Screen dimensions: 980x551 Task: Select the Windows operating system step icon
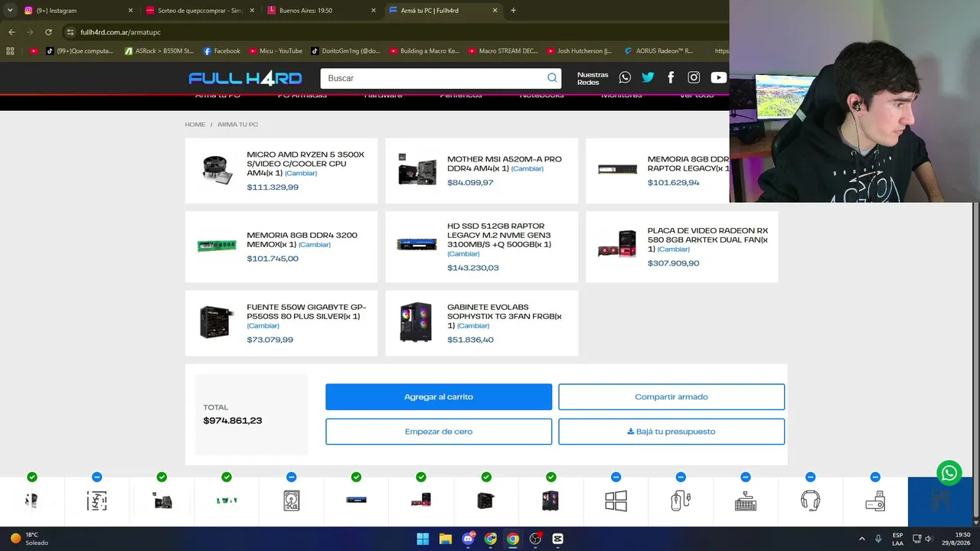click(616, 500)
